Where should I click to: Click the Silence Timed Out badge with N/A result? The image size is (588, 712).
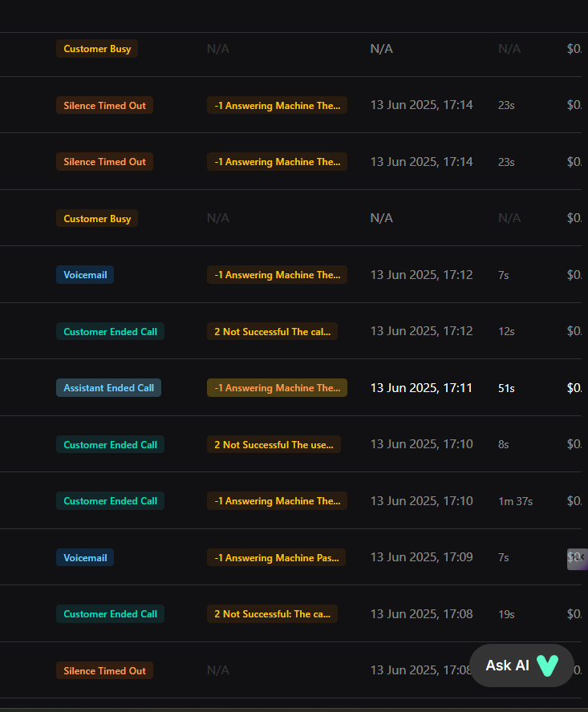pos(104,670)
